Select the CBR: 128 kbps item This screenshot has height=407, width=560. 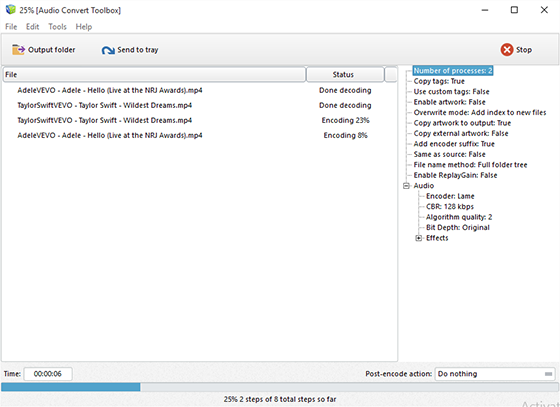coord(450,206)
